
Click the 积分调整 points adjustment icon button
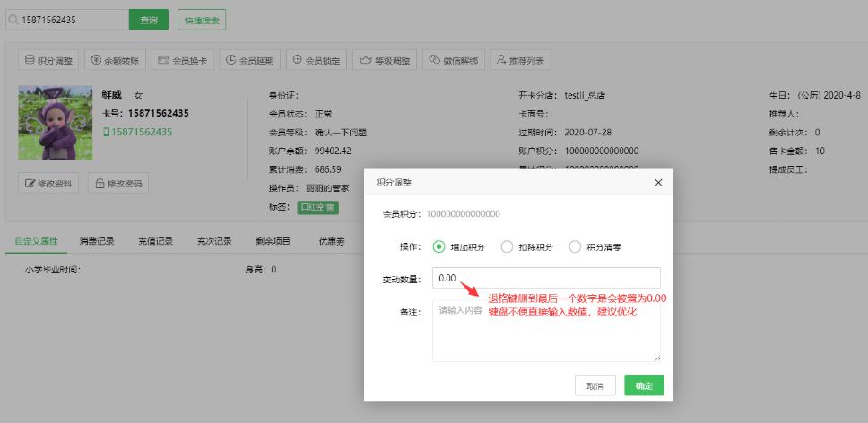(x=48, y=60)
